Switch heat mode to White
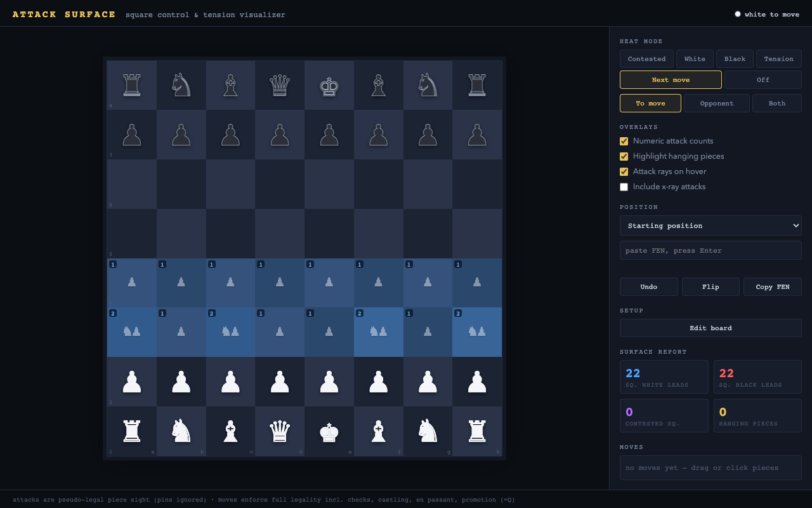812x508 pixels. pyautogui.click(x=695, y=59)
